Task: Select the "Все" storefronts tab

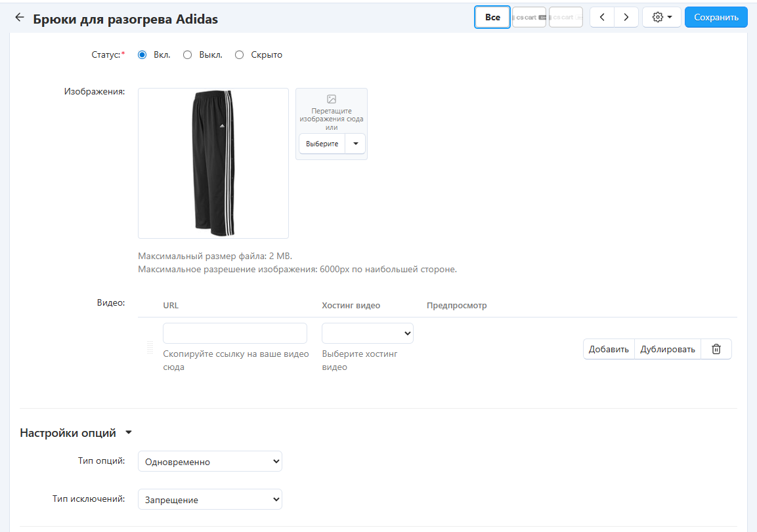Action: [x=492, y=17]
